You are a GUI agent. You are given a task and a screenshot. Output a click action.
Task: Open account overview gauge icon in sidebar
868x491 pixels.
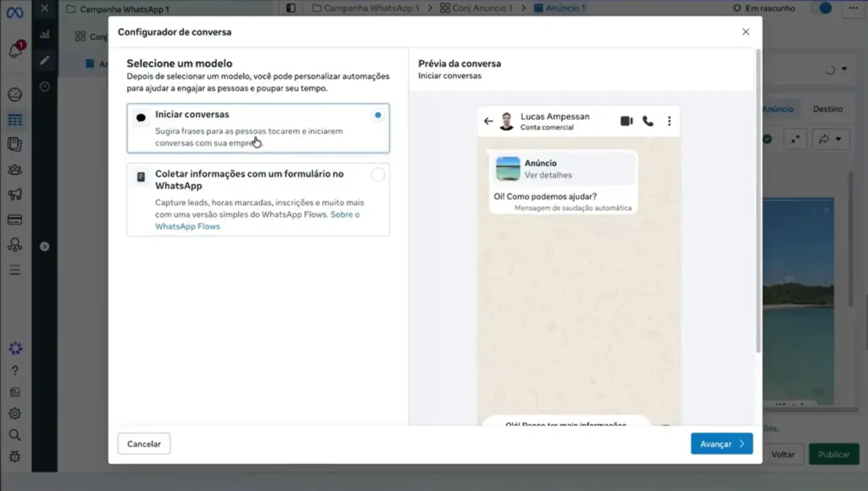[x=15, y=95]
